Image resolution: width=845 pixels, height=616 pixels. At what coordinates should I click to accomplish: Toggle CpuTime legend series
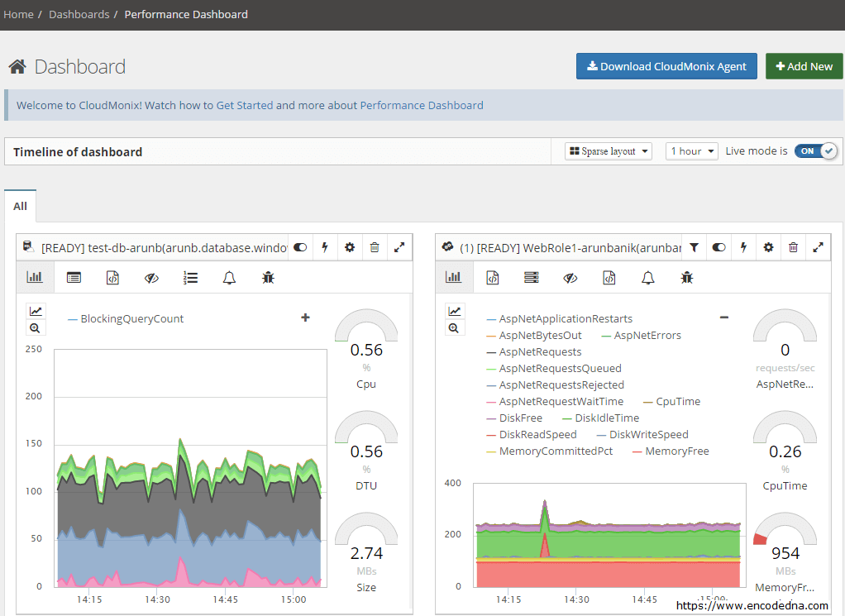(672, 402)
